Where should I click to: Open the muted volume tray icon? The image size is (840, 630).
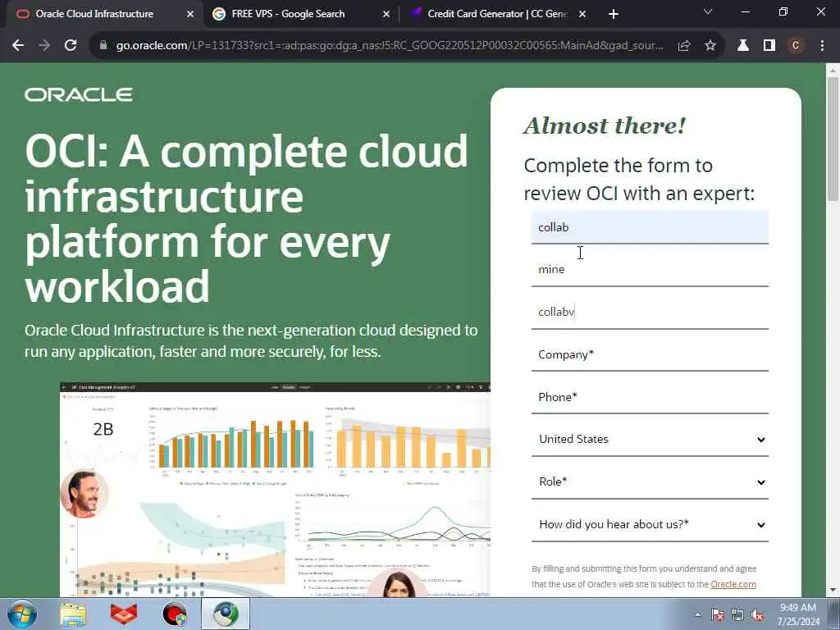pyautogui.click(x=757, y=615)
